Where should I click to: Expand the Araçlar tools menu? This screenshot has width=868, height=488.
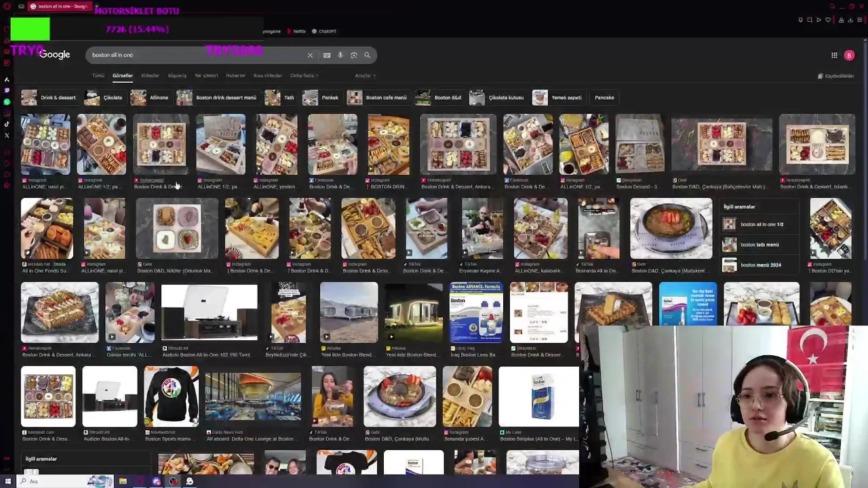(x=365, y=75)
